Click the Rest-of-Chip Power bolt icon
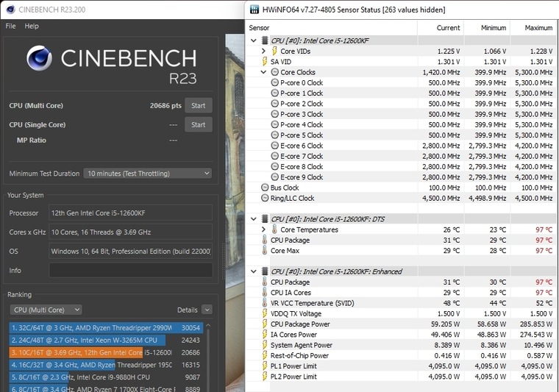Viewport: 559px width, 392px height. 265,355
